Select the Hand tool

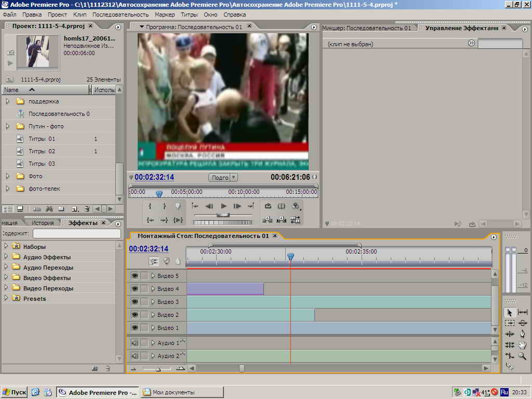pos(522,345)
